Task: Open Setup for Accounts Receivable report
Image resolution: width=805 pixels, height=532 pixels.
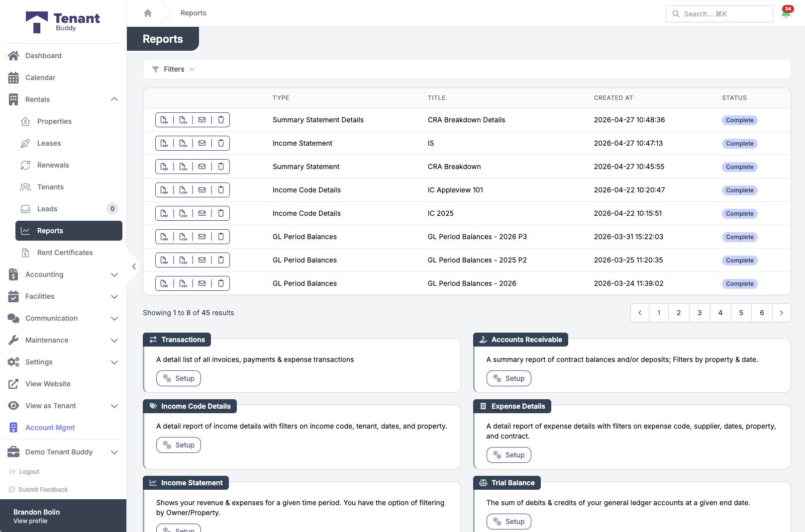Action: pos(509,378)
